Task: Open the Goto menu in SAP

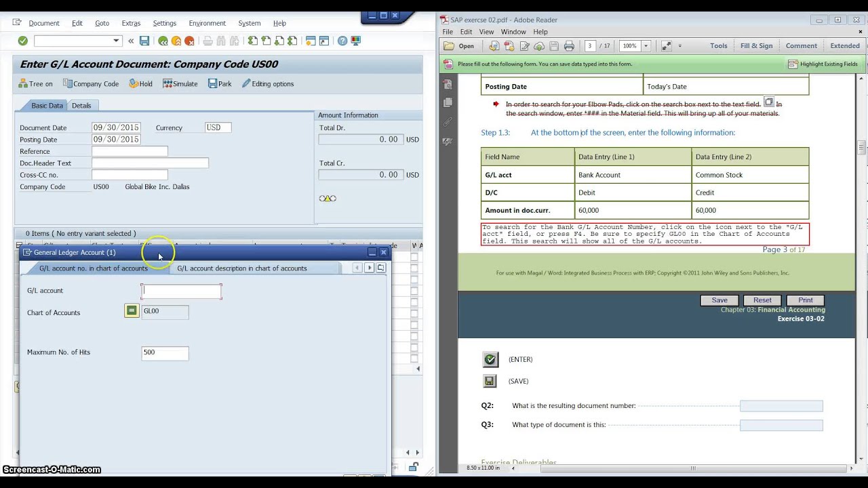Action: pos(102,23)
